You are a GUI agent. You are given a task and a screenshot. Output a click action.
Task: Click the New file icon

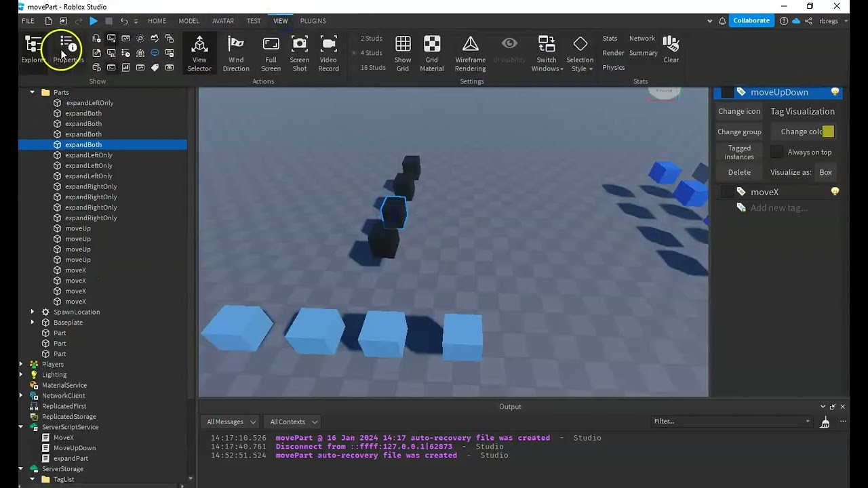48,21
